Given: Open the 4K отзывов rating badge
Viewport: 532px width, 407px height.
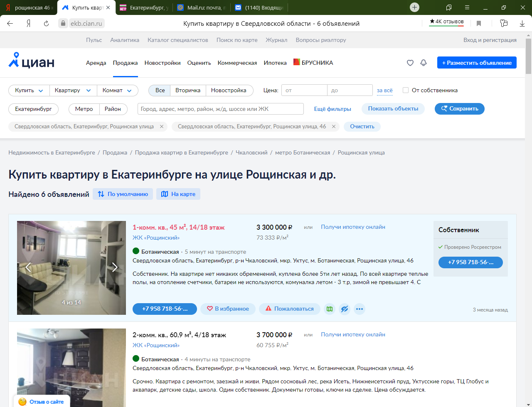Looking at the screenshot, I should click(x=446, y=22).
